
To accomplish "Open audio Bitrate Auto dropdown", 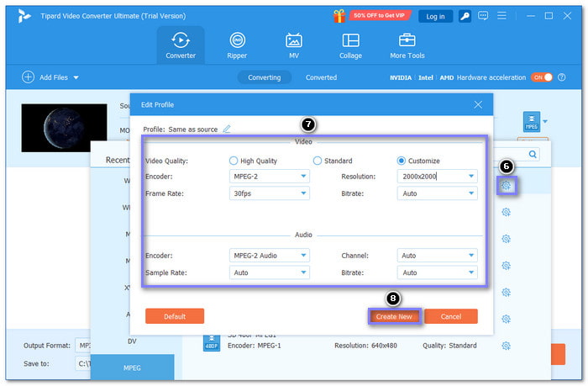I will 438,272.
